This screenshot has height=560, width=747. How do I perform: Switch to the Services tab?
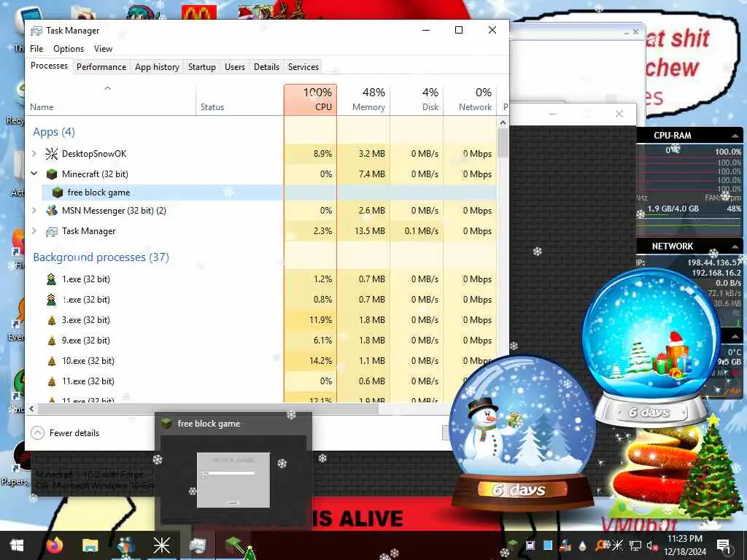(303, 66)
